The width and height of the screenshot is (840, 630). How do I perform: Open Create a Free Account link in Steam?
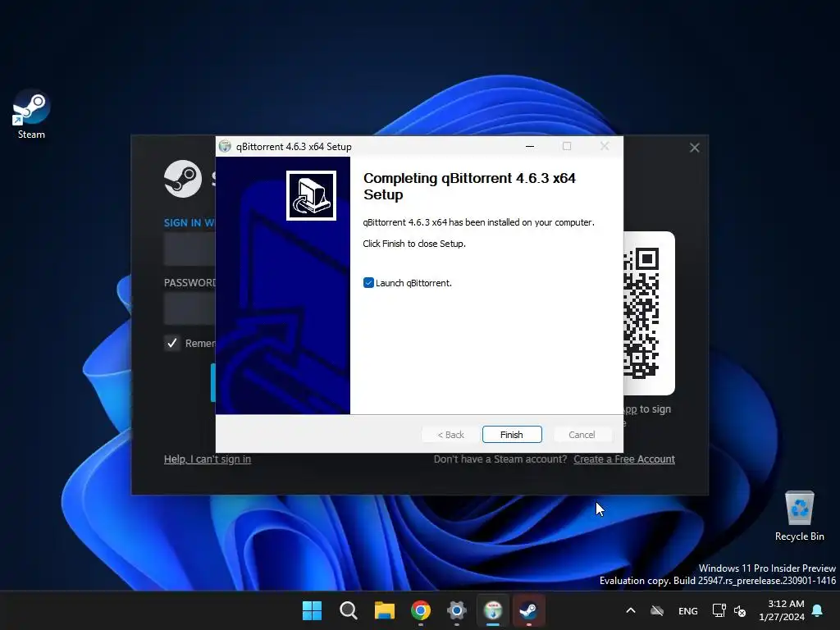624,459
